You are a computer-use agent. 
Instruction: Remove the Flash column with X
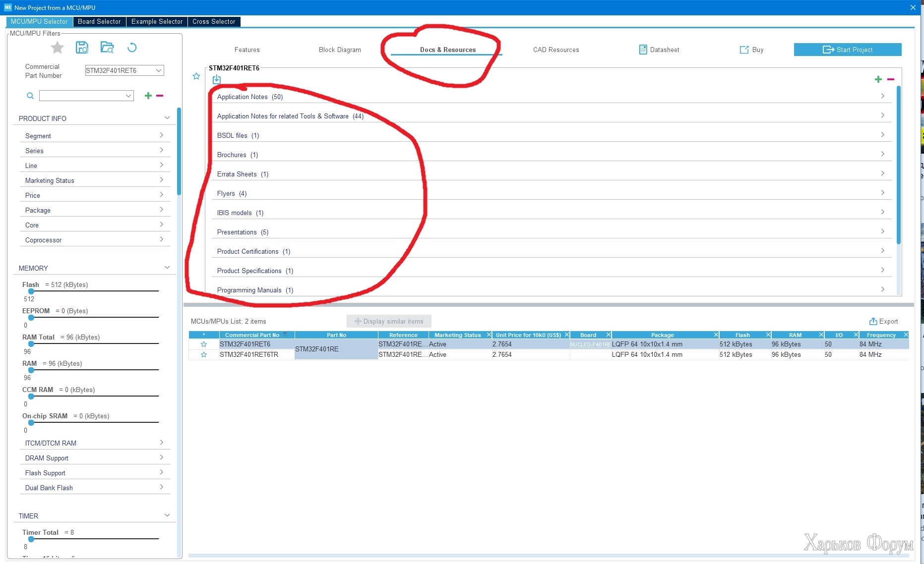click(768, 335)
